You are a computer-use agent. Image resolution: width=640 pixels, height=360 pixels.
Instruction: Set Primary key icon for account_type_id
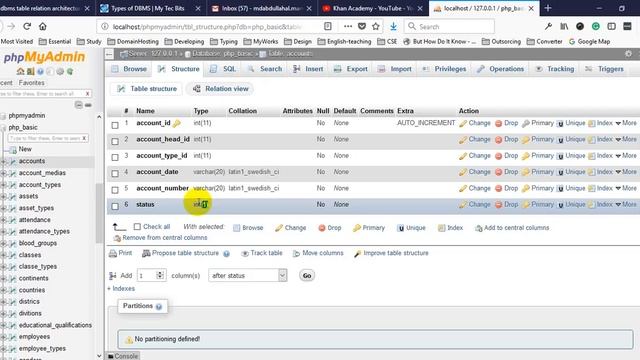pyautogui.click(x=526, y=156)
